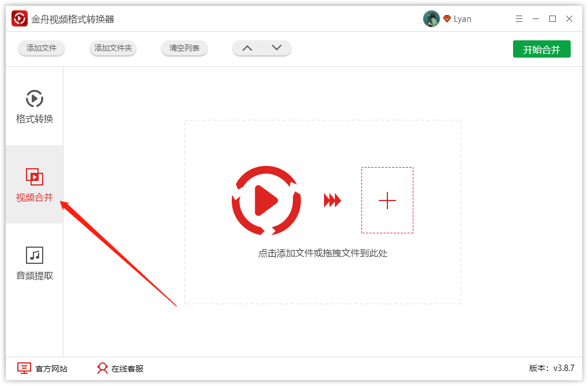
Task: Click the user avatar for Lyan
Action: click(x=431, y=18)
